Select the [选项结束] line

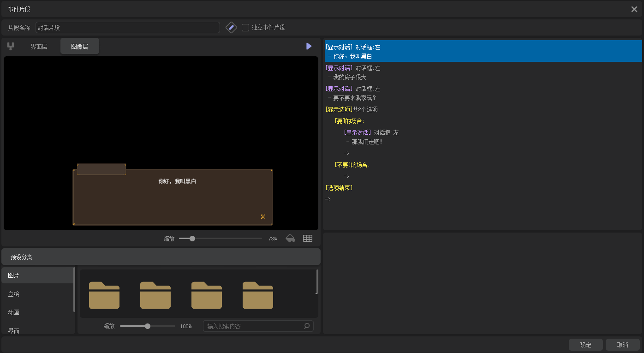pyautogui.click(x=339, y=188)
